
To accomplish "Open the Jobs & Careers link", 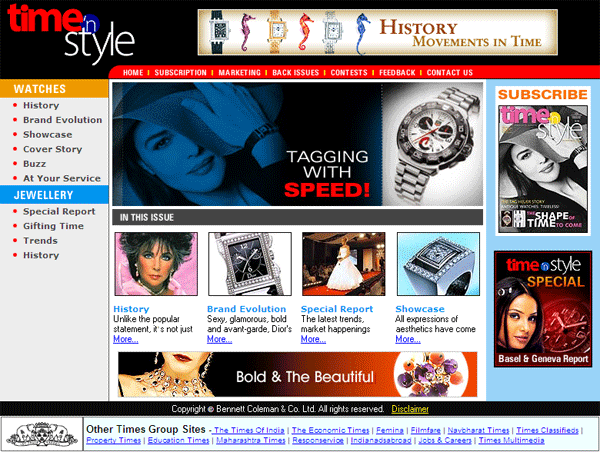I will coord(445,440).
